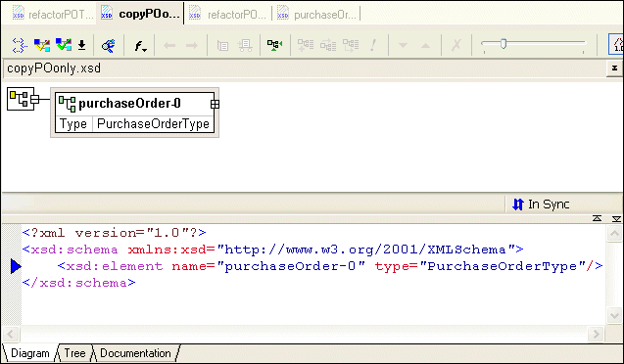Click the grayed X delete icon
Viewport: 624px width, 364px height.
[456, 45]
